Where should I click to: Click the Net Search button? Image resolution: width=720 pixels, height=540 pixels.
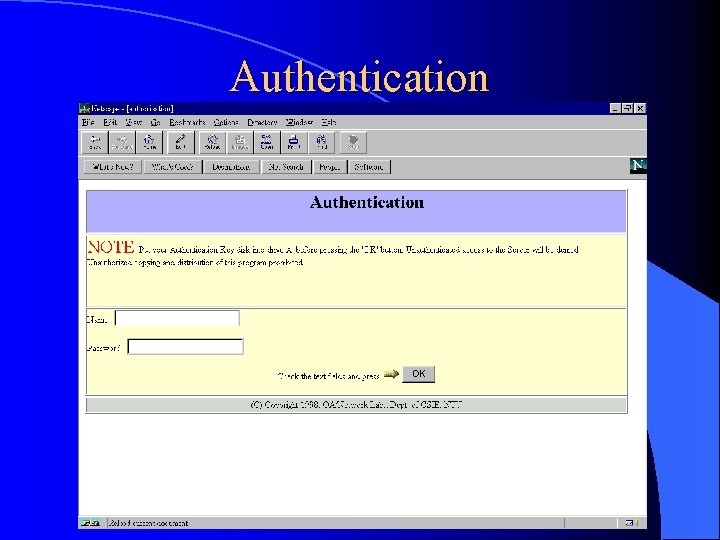click(x=287, y=167)
